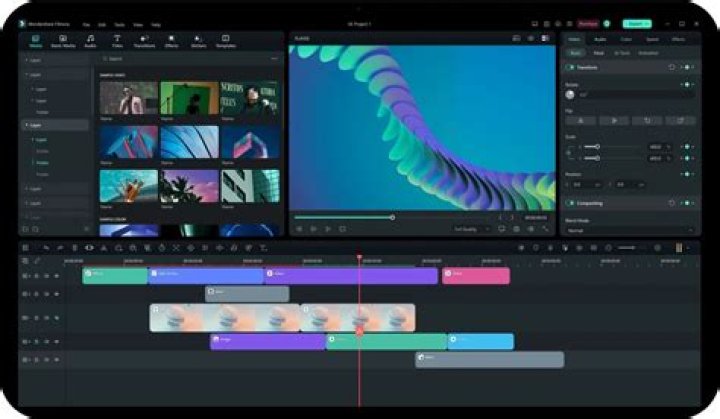Open the File menu

point(87,22)
